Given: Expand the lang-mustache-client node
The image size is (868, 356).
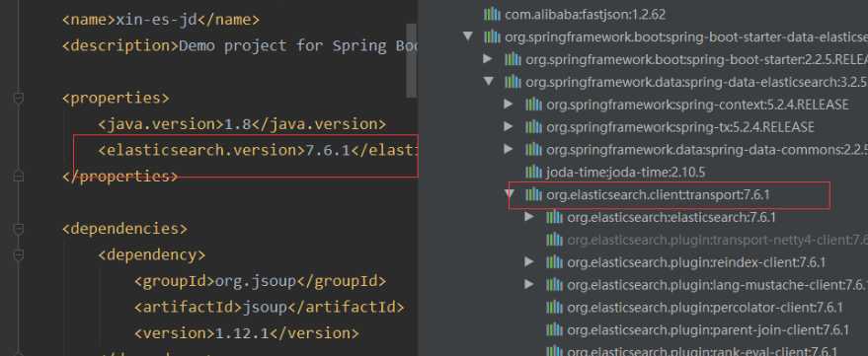Looking at the screenshot, I should [529, 284].
